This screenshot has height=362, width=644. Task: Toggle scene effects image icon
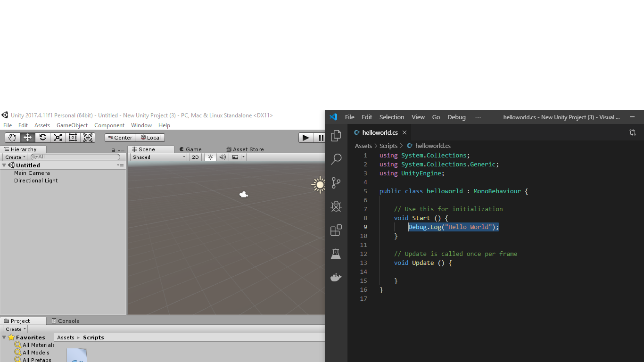pyautogui.click(x=235, y=157)
